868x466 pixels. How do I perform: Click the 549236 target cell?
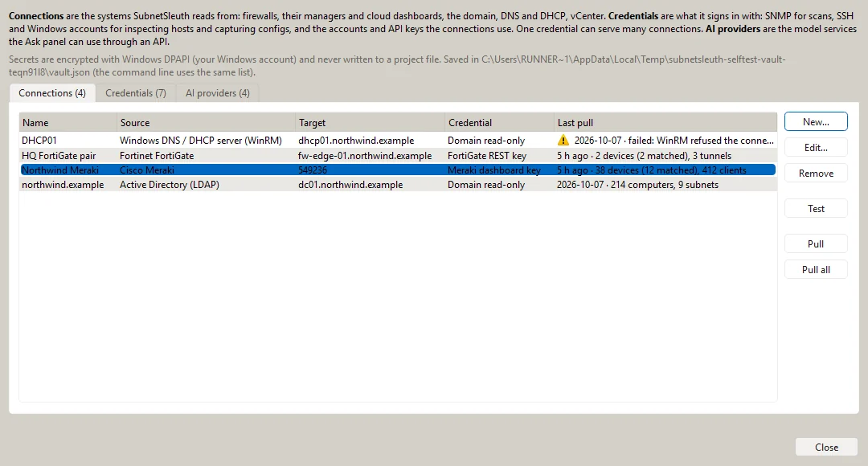click(312, 170)
